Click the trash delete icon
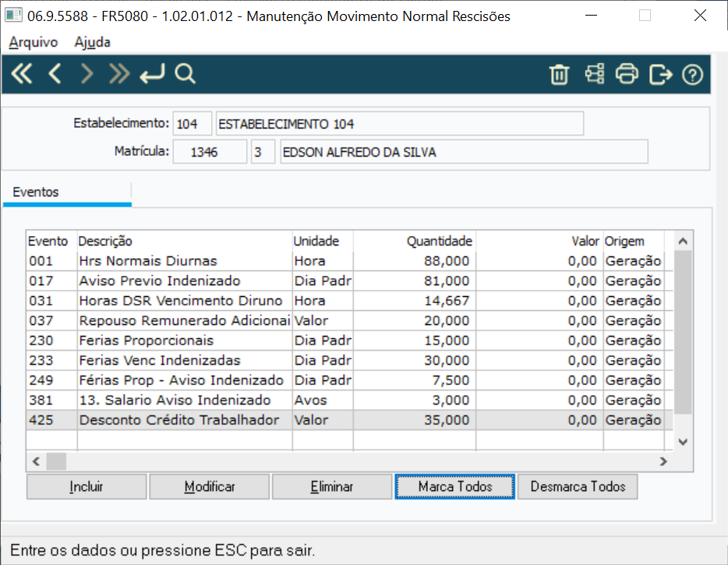The width and height of the screenshot is (728, 565). (559, 74)
